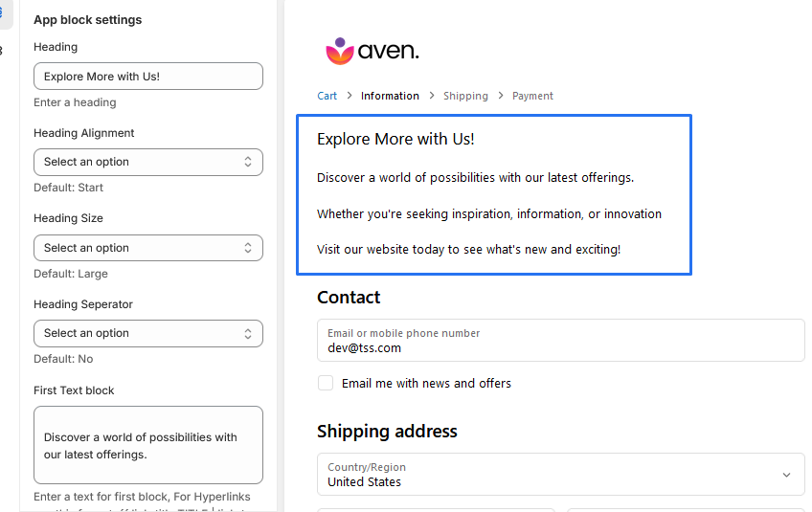Click the "Whether you're seeking inspiration" preview line
The height and width of the screenshot is (512, 812).
point(488,214)
